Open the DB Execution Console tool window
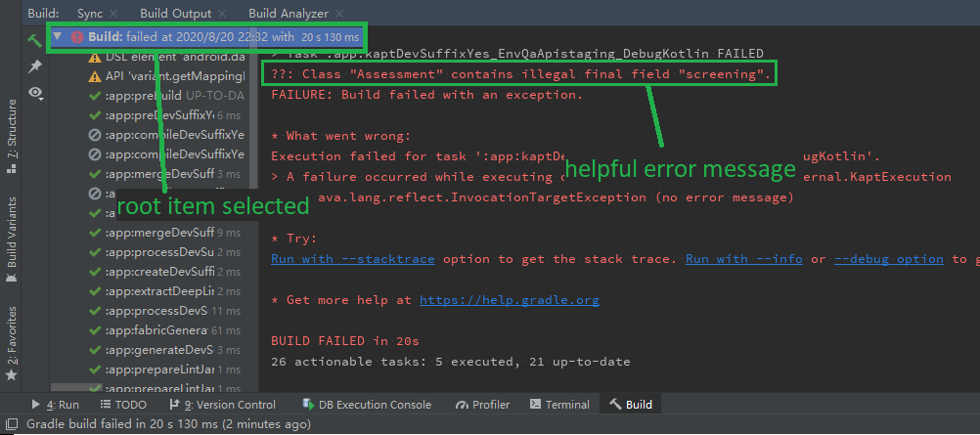980x435 pixels. click(x=367, y=405)
